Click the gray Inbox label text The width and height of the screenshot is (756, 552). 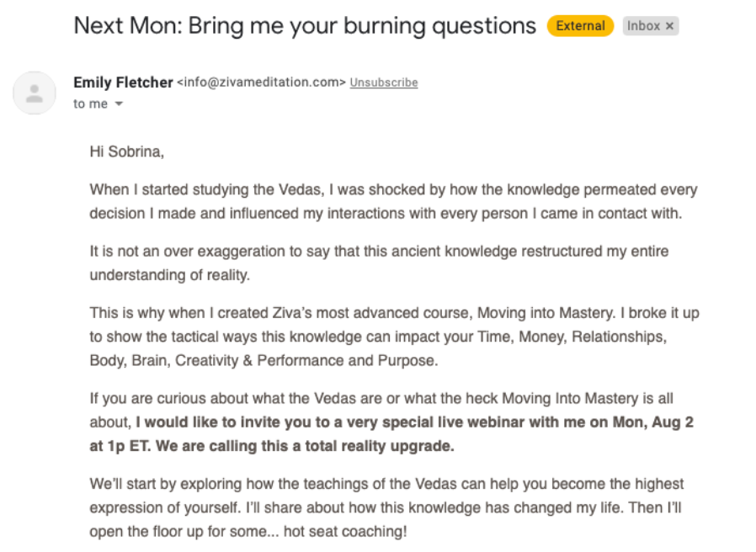pyautogui.click(x=643, y=26)
